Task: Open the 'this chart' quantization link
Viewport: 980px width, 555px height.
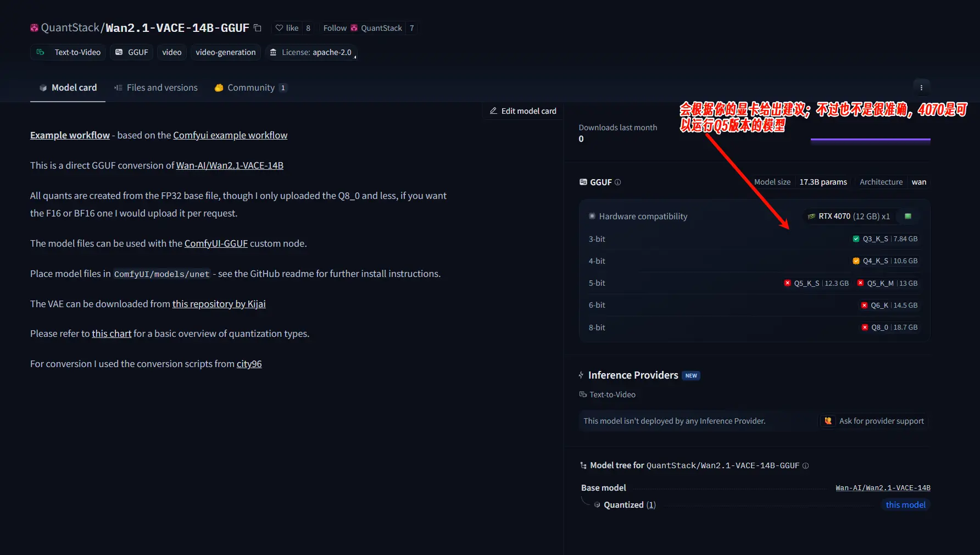Action: coord(112,334)
